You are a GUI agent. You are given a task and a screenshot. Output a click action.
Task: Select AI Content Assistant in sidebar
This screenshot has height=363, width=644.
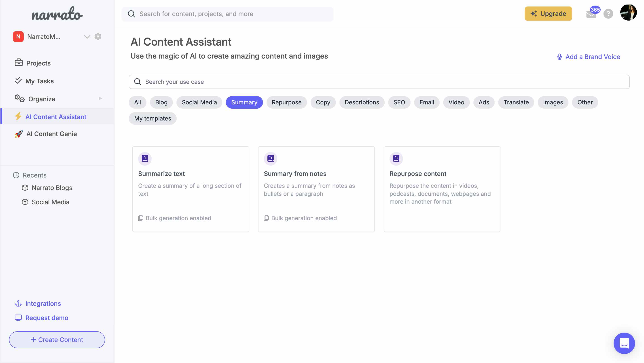point(57,116)
